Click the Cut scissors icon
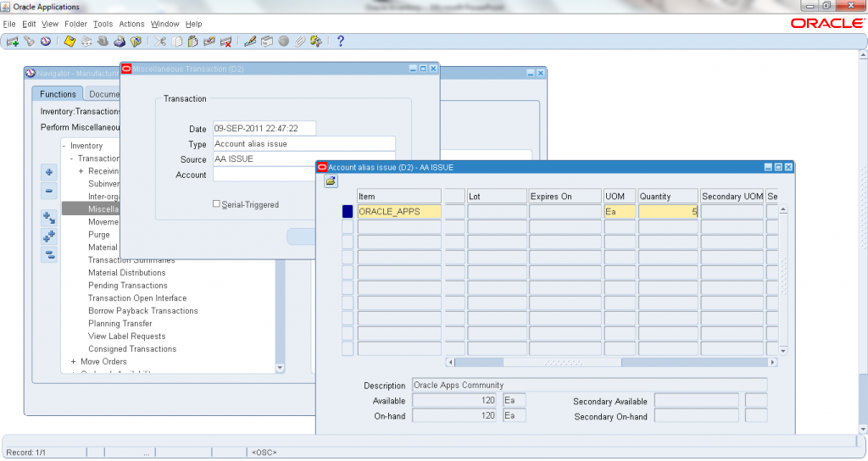 tap(160, 42)
